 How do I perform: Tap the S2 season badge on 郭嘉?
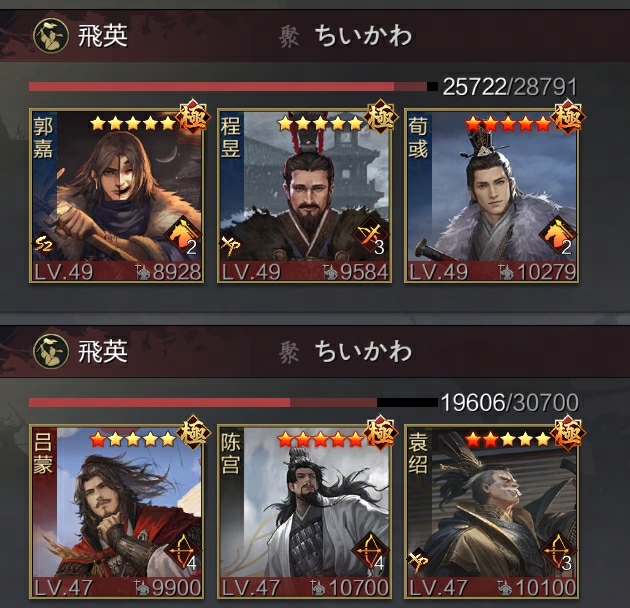click(43, 244)
